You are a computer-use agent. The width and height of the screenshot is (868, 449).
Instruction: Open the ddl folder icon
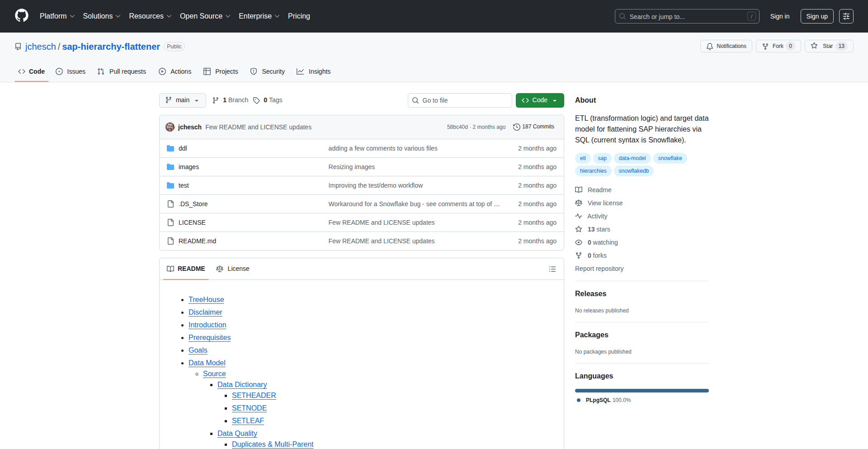pos(170,148)
